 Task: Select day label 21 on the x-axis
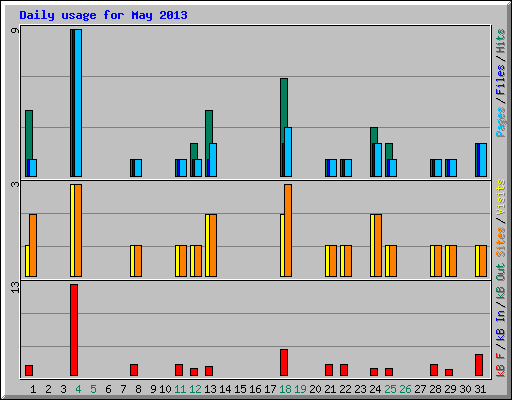[x=330, y=389]
